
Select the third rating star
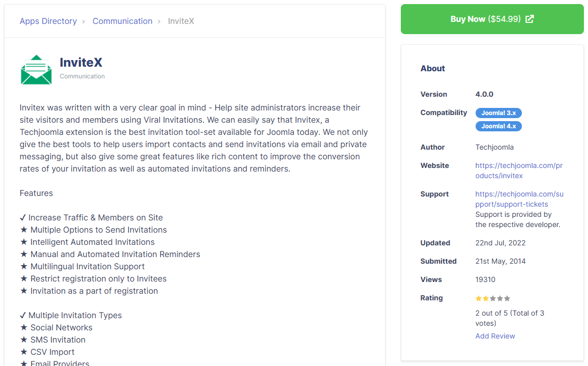click(493, 298)
